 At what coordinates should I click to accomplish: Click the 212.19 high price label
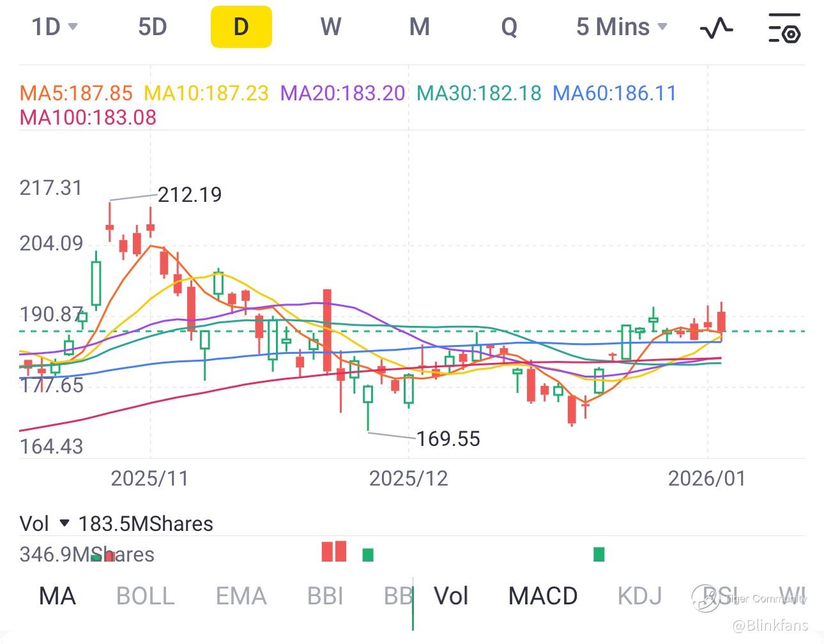click(x=190, y=194)
